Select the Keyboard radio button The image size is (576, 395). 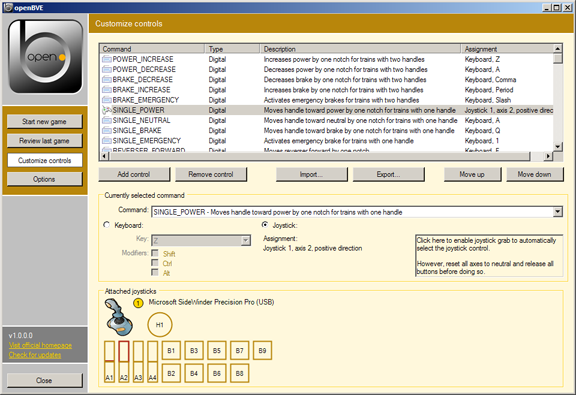coord(107,225)
